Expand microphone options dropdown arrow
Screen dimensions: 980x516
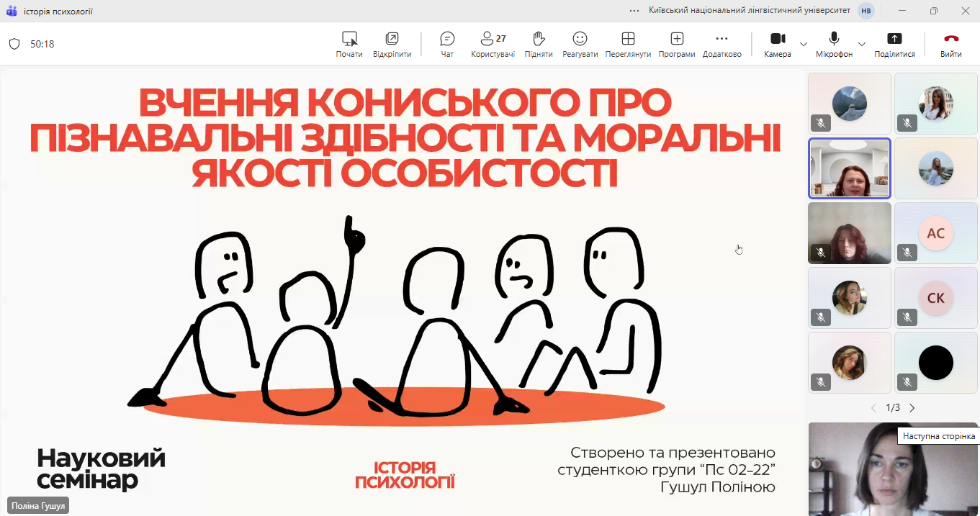(x=862, y=44)
